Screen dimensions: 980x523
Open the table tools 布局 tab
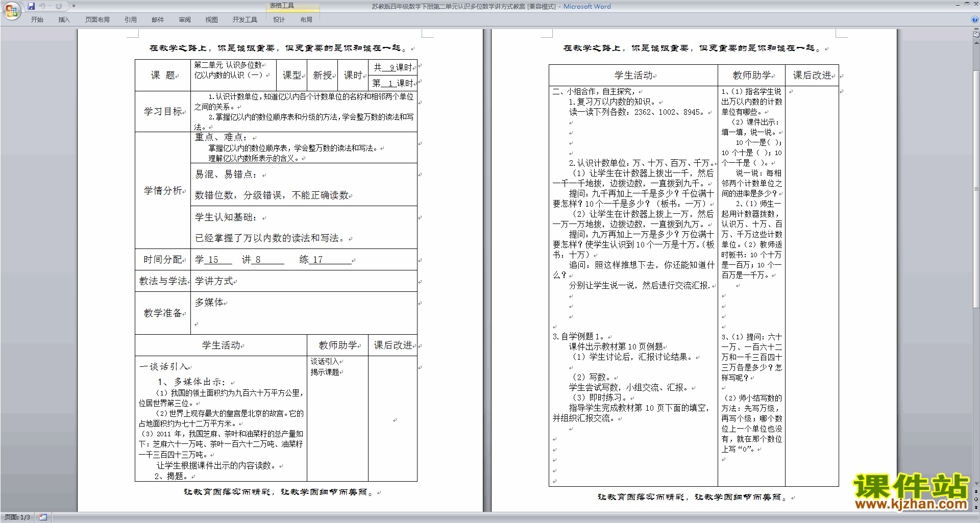point(306,19)
